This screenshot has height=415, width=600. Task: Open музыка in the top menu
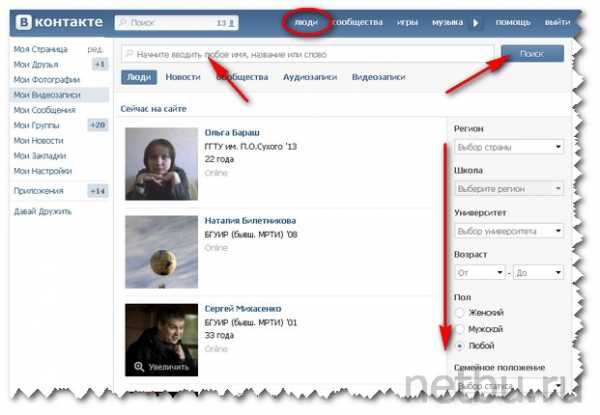447,22
